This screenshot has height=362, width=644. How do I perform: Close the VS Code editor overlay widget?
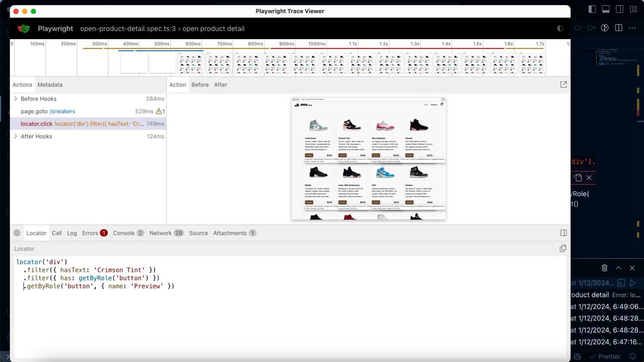pos(589,177)
